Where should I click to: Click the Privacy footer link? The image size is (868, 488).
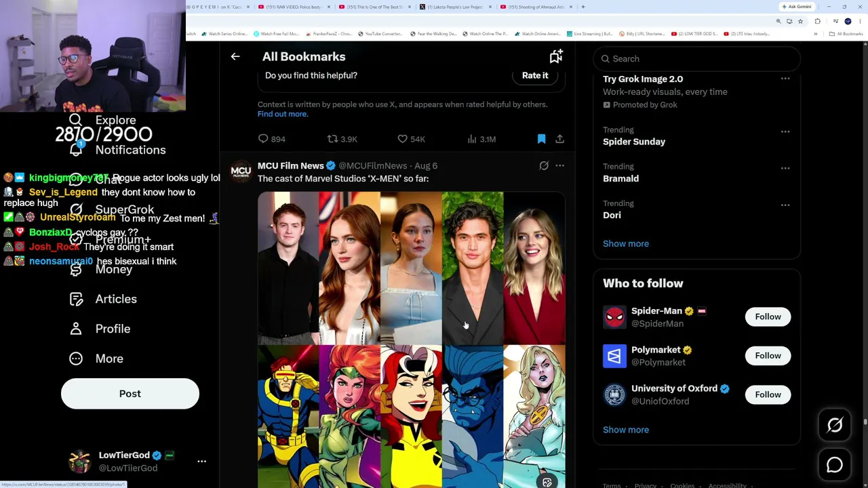click(x=646, y=485)
